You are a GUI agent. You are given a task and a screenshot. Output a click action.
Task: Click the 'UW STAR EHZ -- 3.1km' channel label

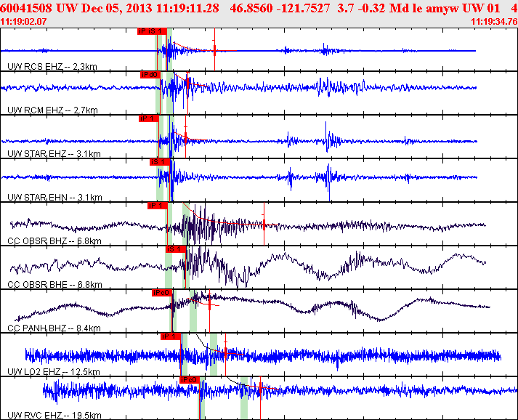pos(54,153)
